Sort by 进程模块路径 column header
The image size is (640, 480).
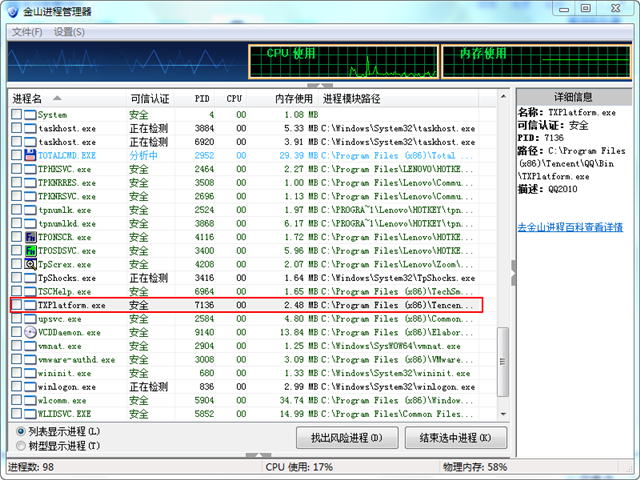(x=399, y=98)
